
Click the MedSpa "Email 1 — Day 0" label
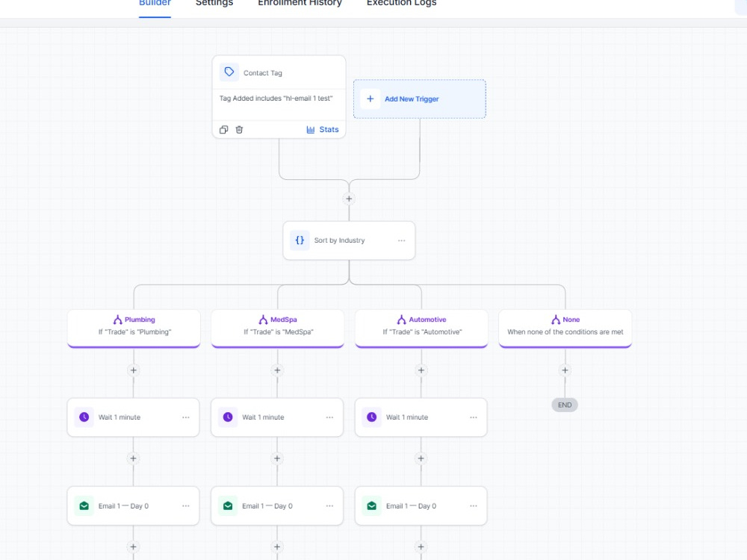coord(267,505)
